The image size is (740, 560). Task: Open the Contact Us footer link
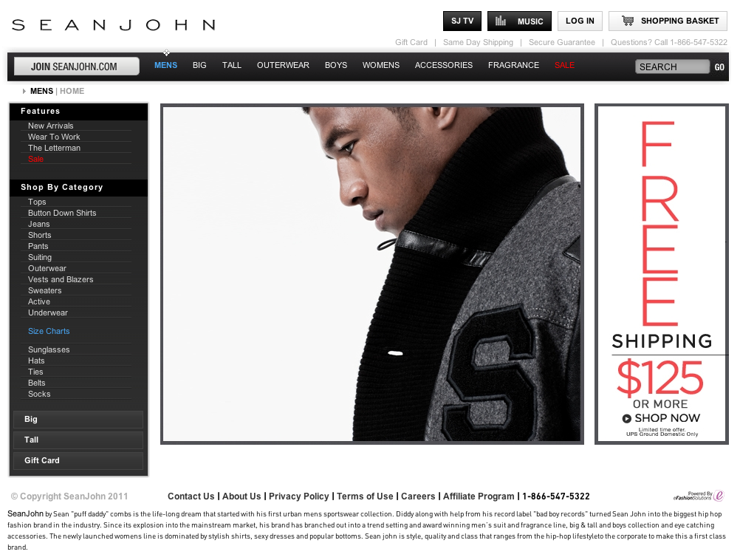tap(191, 496)
